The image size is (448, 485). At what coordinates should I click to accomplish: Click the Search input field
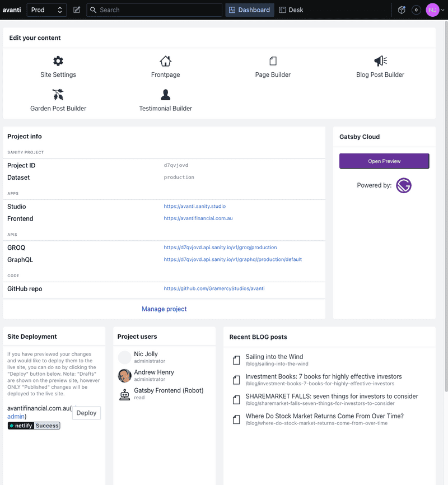[x=155, y=10]
